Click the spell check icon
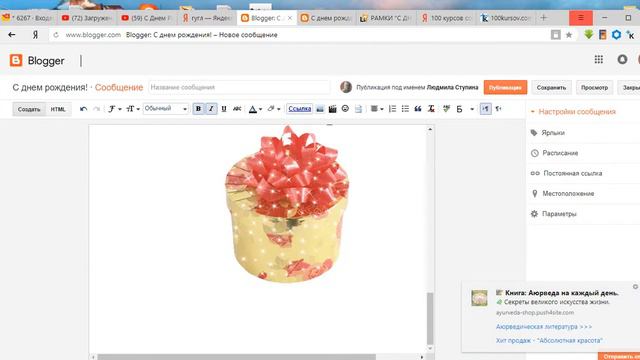This screenshot has height=360, width=640. tap(446, 109)
